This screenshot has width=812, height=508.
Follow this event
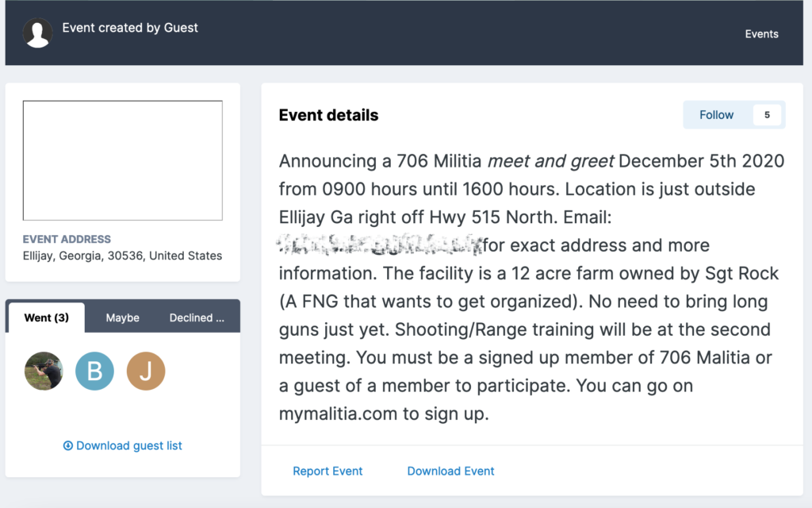tap(717, 115)
